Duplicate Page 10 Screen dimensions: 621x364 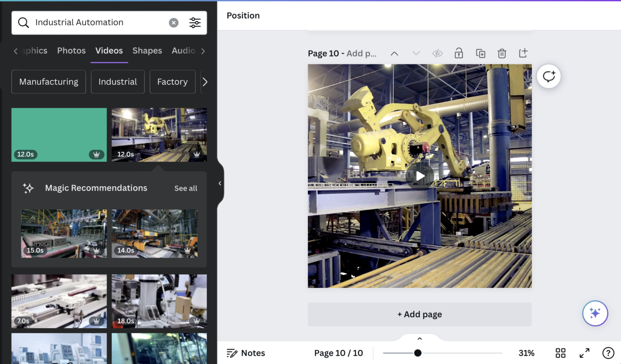480,53
